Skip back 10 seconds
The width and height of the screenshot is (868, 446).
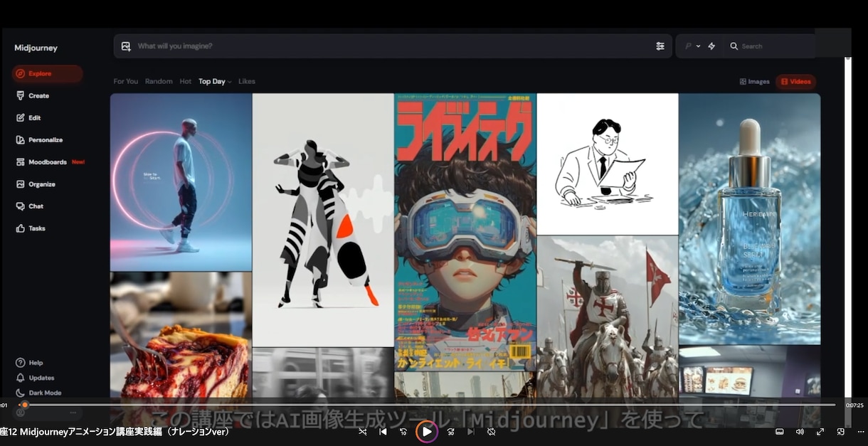pyautogui.click(x=403, y=431)
